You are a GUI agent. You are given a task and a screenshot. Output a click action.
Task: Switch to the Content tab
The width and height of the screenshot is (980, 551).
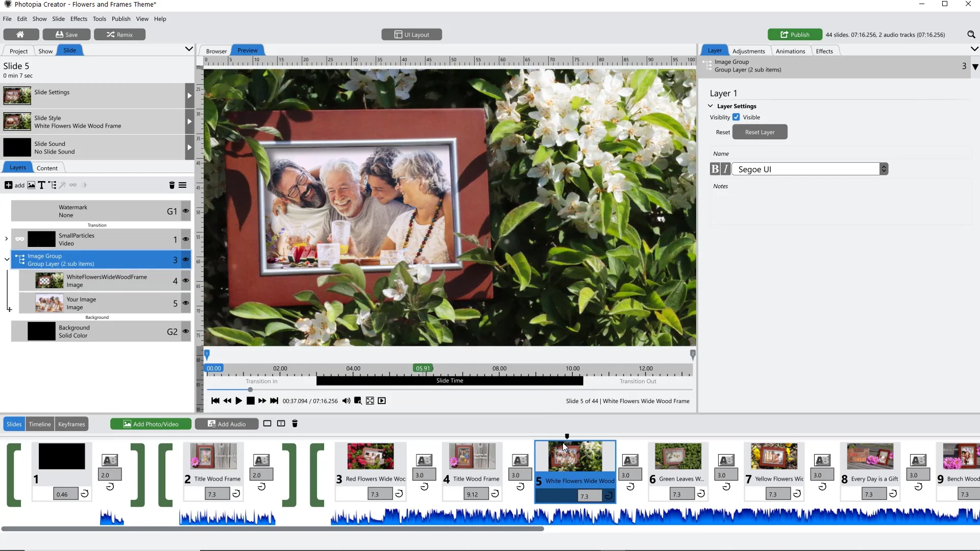(47, 168)
